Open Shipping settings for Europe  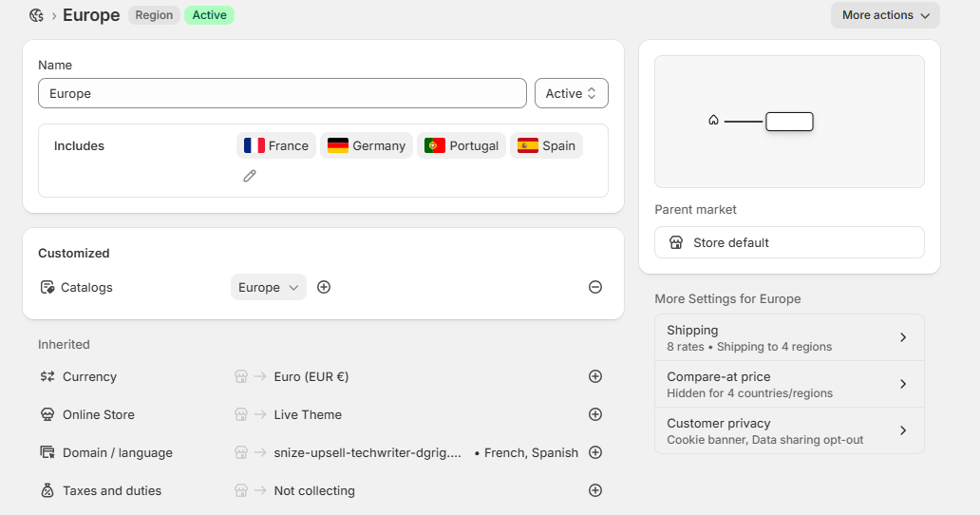(x=788, y=337)
